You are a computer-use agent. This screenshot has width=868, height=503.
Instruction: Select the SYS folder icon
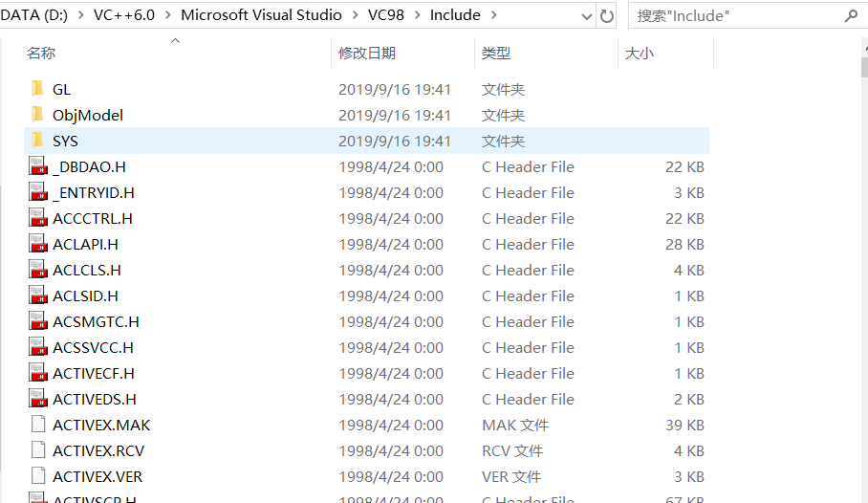tap(37, 141)
